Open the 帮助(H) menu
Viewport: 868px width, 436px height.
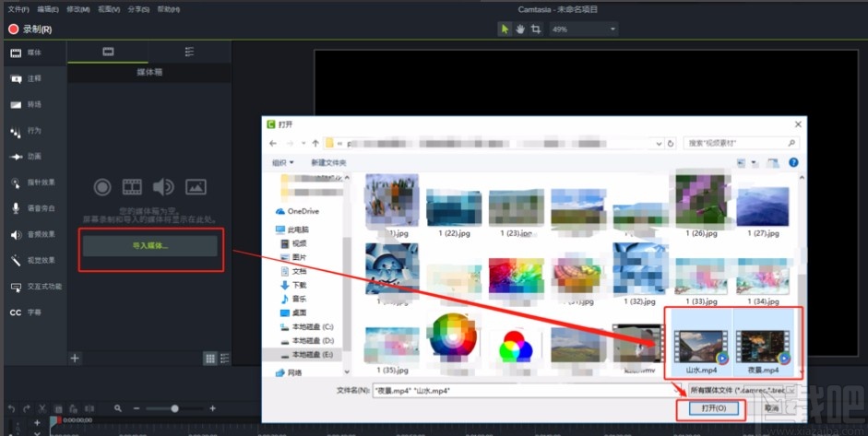[x=168, y=9]
